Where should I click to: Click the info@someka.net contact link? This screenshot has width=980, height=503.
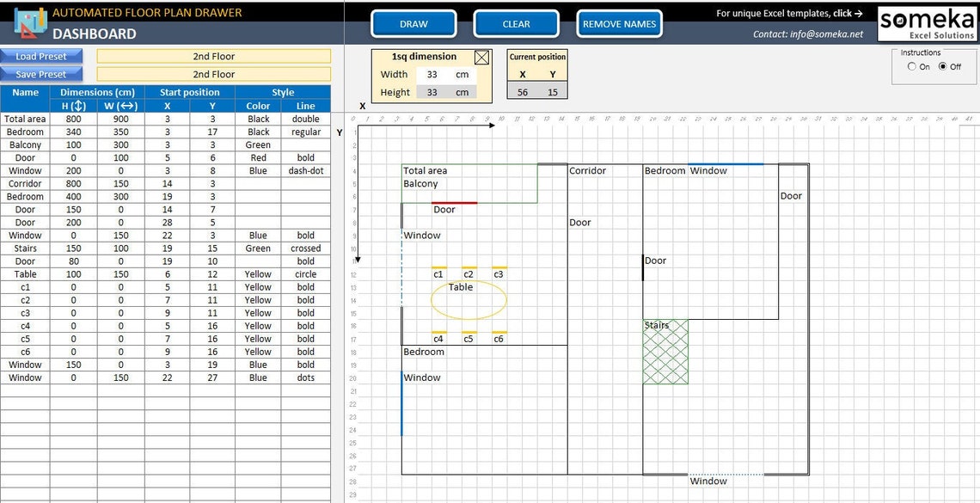827,34
